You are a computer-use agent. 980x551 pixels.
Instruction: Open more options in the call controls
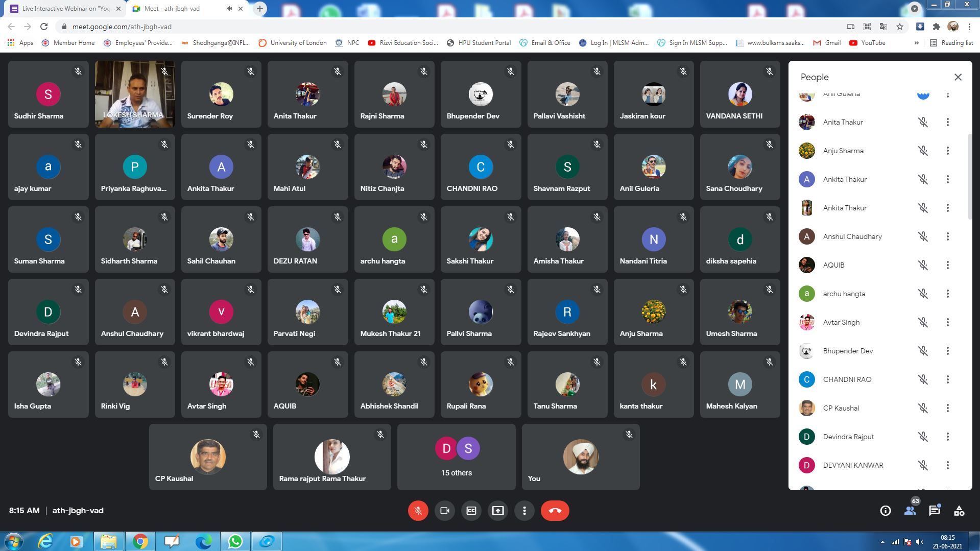(524, 511)
